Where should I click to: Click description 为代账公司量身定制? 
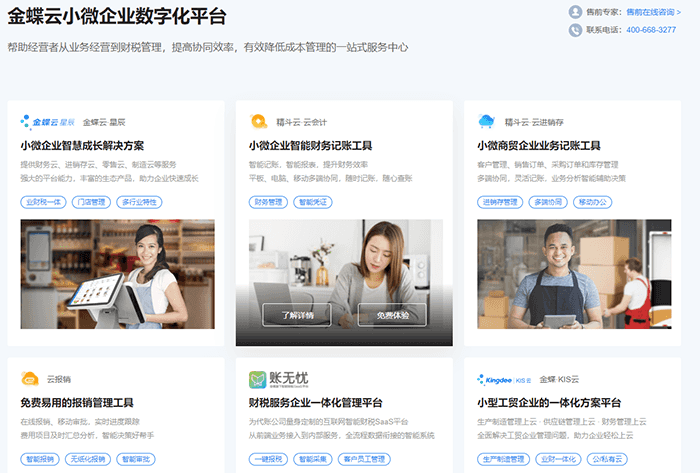(328, 422)
